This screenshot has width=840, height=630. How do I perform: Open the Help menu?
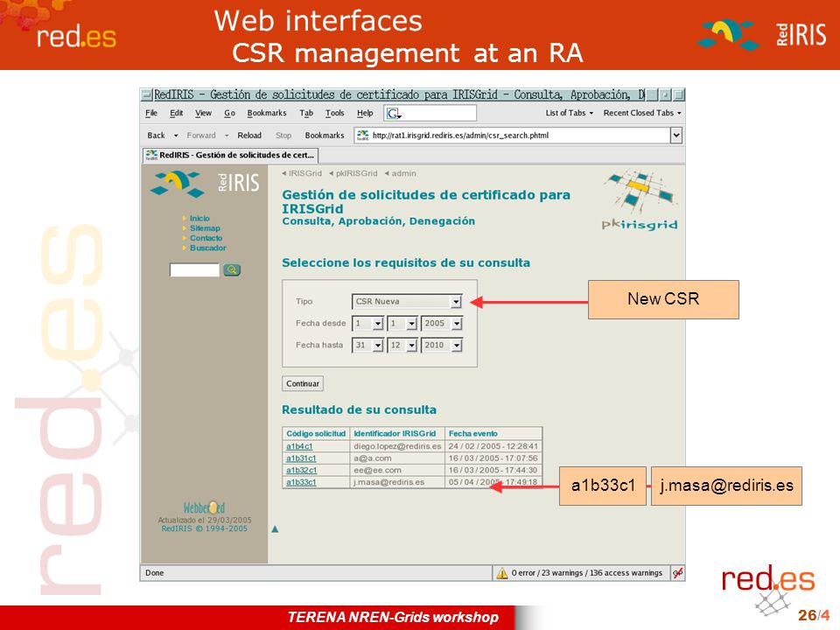(x=365, y=113)
